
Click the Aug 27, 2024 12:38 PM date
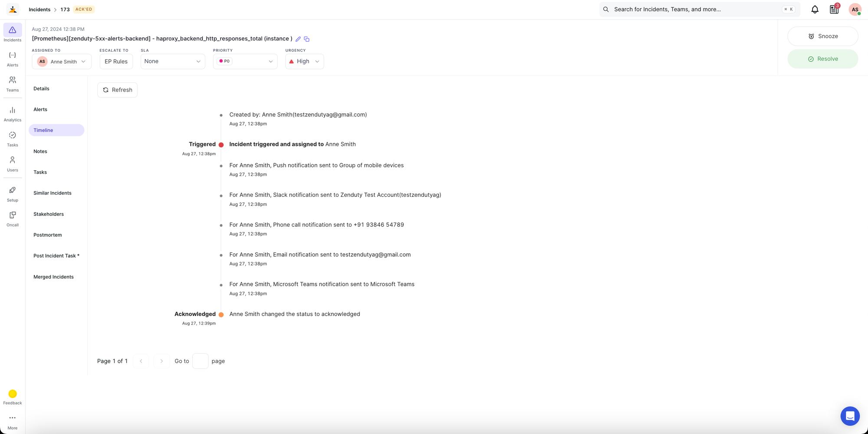(x=58, y=29)
